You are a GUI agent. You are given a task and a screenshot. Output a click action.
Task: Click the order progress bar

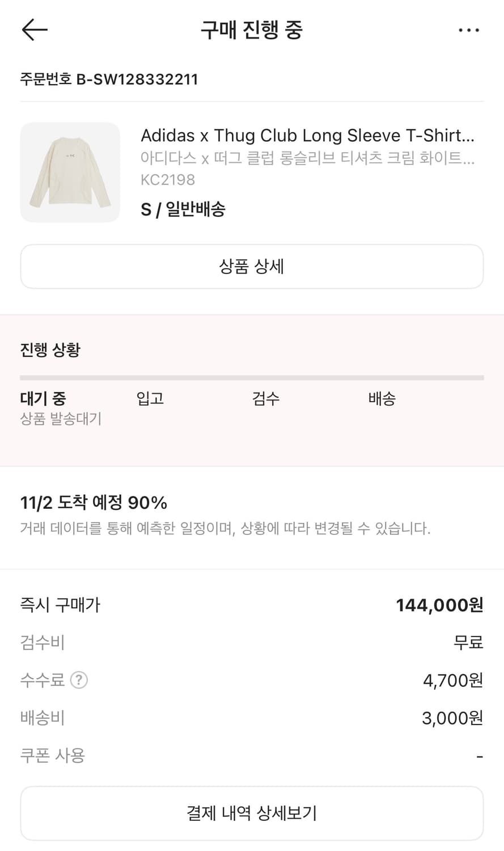pyautogui.click(x=252, y=377)
